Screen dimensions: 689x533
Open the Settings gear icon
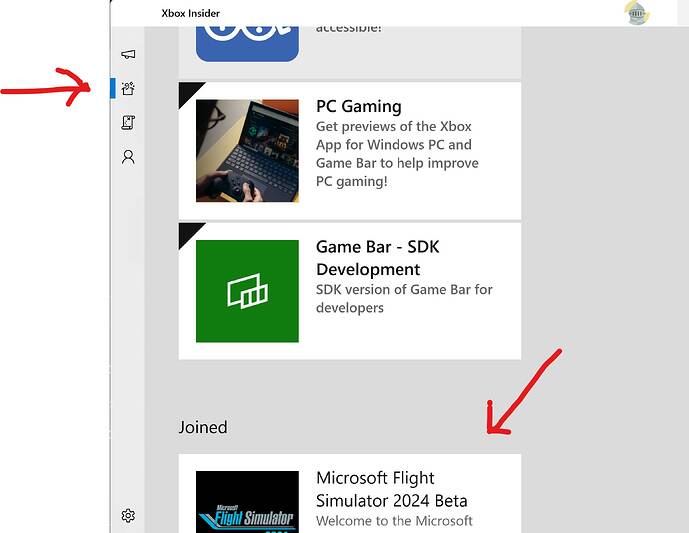128,515
